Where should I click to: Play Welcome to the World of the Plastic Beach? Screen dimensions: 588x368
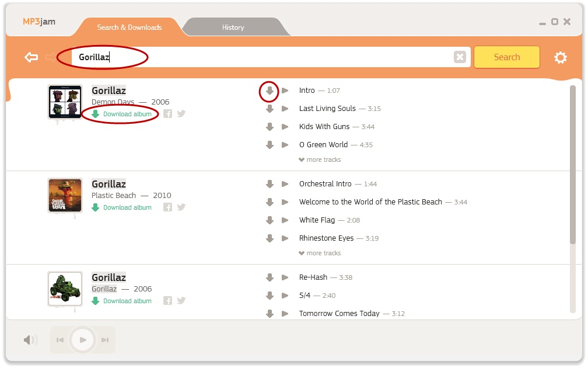[285, 202]
